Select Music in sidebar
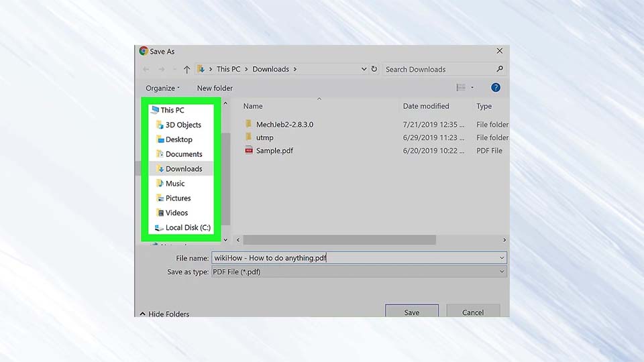This screenshot has height=362, width=644. tap(175, 184)
